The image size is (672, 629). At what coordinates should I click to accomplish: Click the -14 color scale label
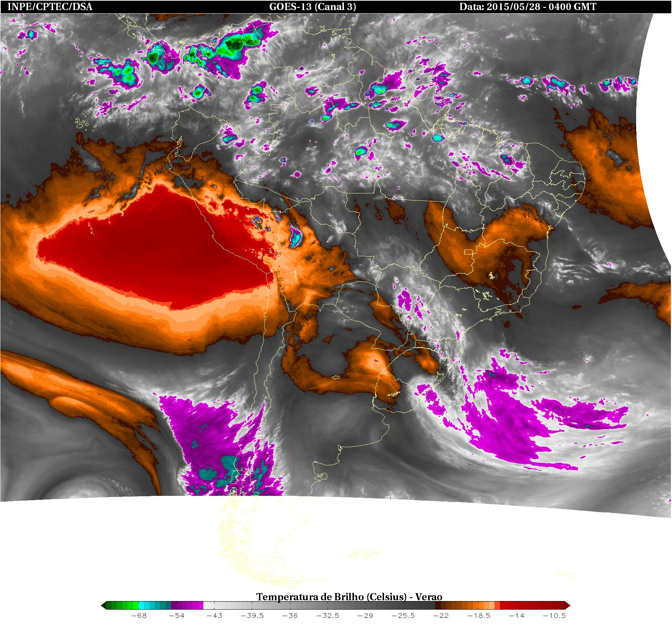click(516, 616)
